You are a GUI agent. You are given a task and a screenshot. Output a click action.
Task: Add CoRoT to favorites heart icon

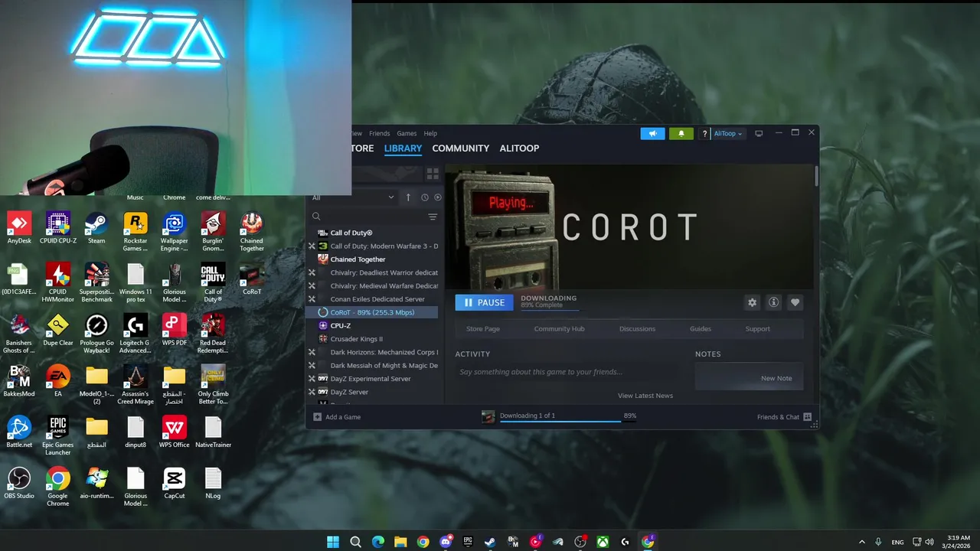point(795,302)
